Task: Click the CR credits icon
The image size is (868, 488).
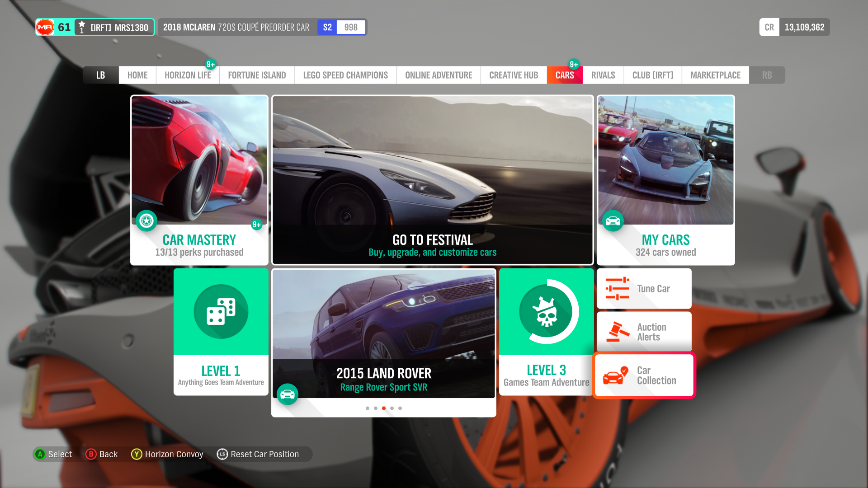Action: [769, 27]
